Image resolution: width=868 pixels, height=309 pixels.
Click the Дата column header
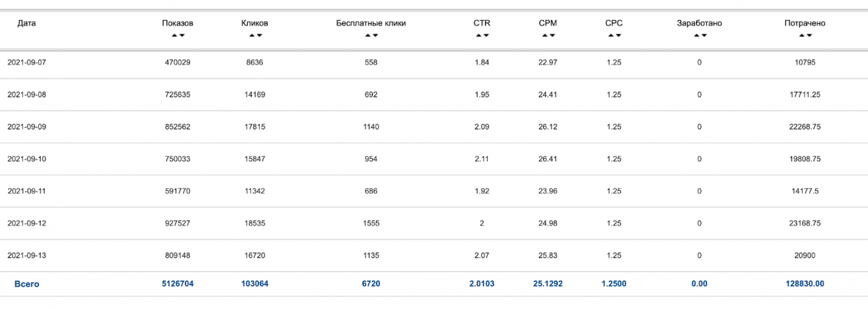pyautogui.click(x=26, y=23)
